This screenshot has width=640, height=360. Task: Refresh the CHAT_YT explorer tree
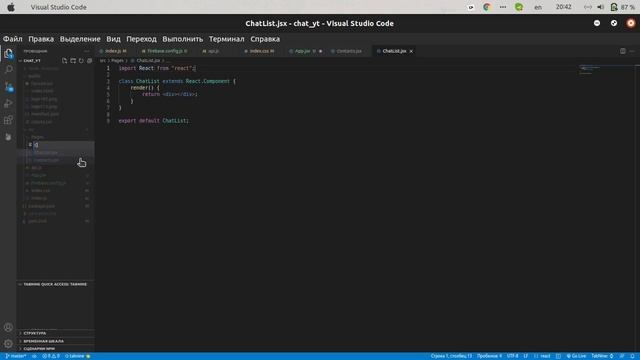click(x=81, y=61)
